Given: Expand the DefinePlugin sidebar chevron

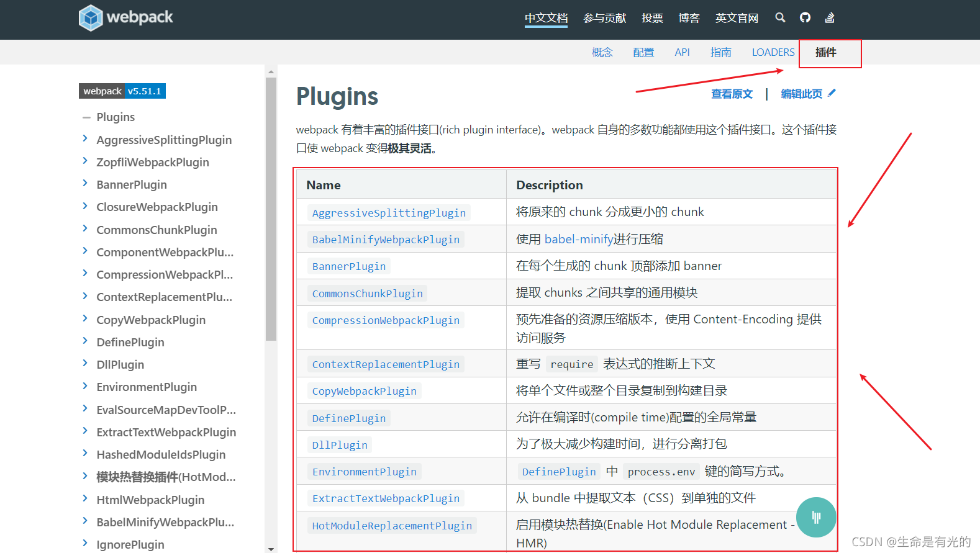Looking at the screenshot, I should (x=85, y=341).
